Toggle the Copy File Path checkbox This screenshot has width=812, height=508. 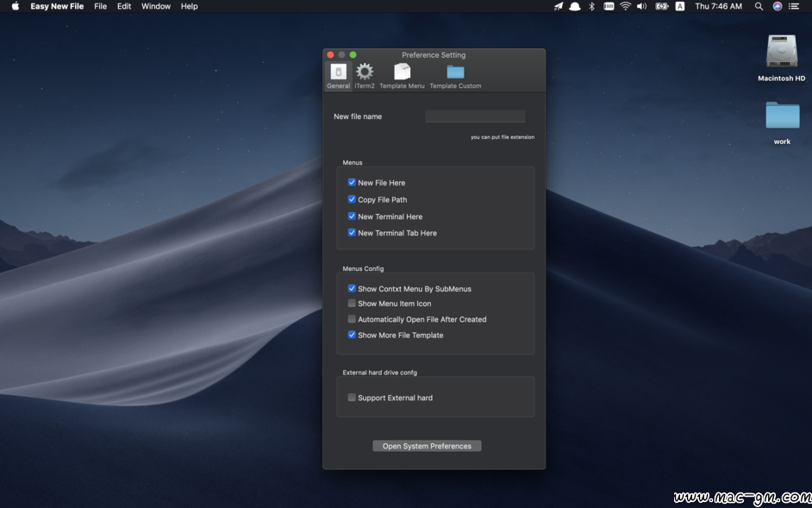352,199
